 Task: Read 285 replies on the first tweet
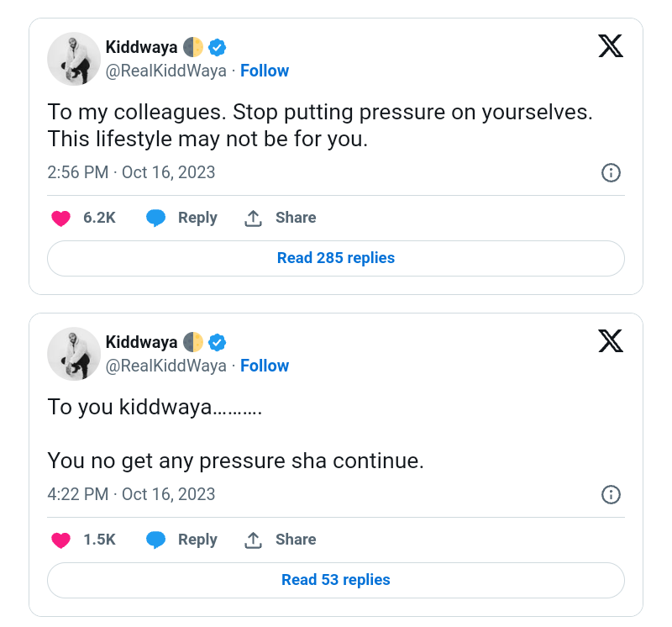[x=336, y=258]
